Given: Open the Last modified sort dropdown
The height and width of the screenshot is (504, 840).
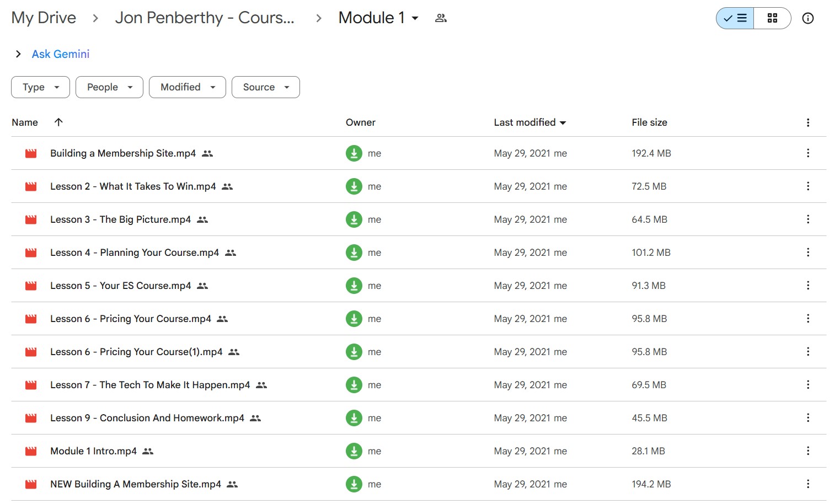Looking at the screenshot, I should point(529,122).
